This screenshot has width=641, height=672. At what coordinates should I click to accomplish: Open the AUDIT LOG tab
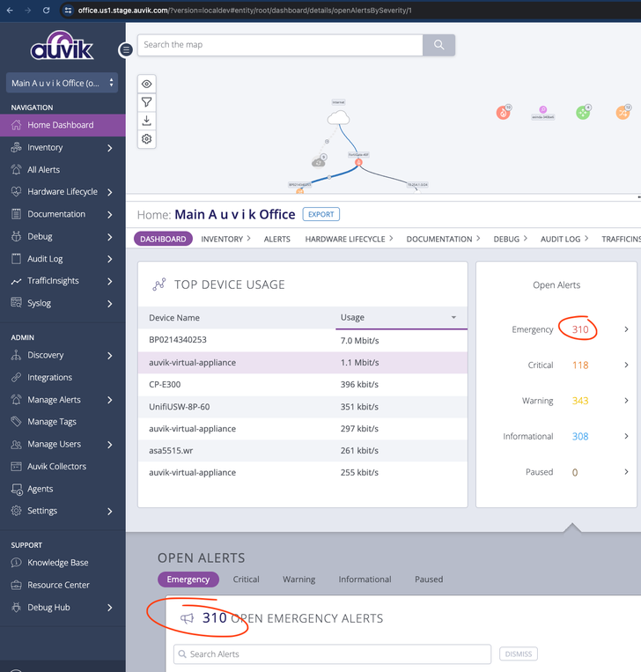[564, 240]
